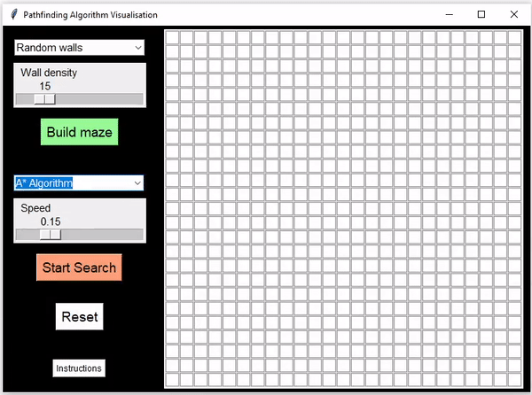Click the bottom-right grid cell
This screenshot has width=532, height=395.
pos(514,380)
